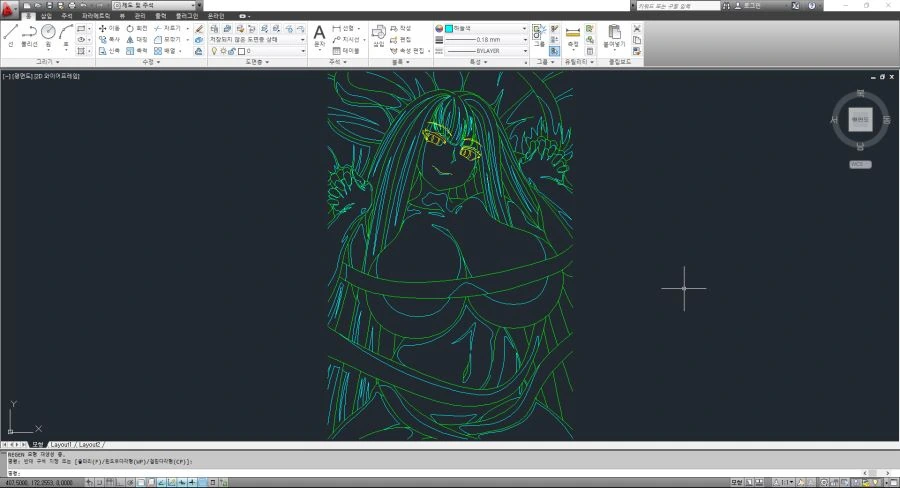
Task: Click the Table (테이블) tool
Action: coord(346,51)
